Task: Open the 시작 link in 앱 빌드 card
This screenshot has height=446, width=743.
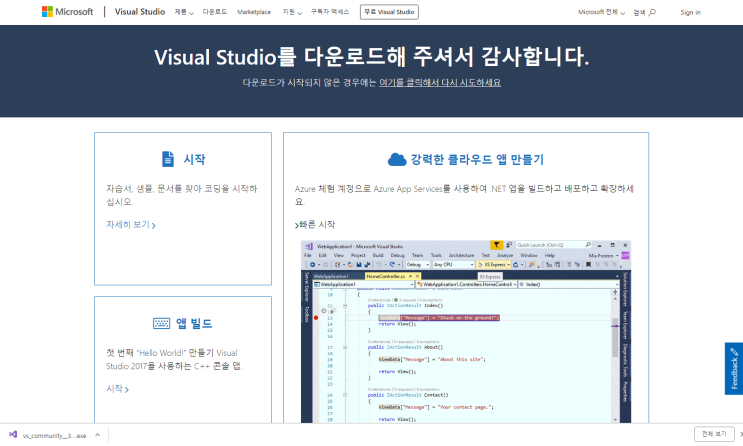Action: (118, 389)
